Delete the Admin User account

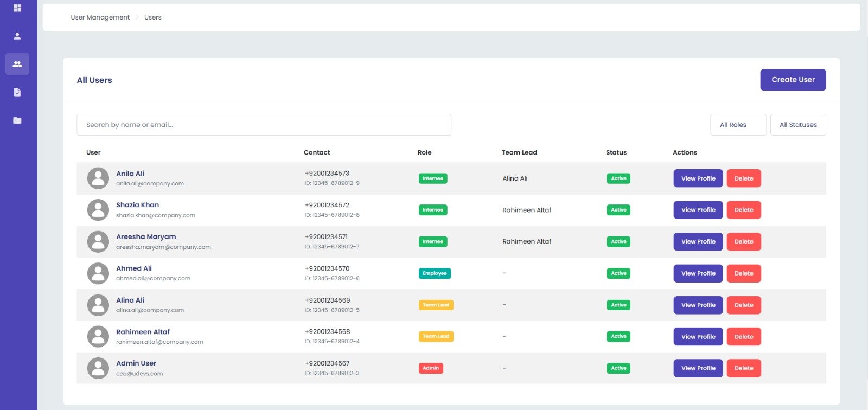744,368
